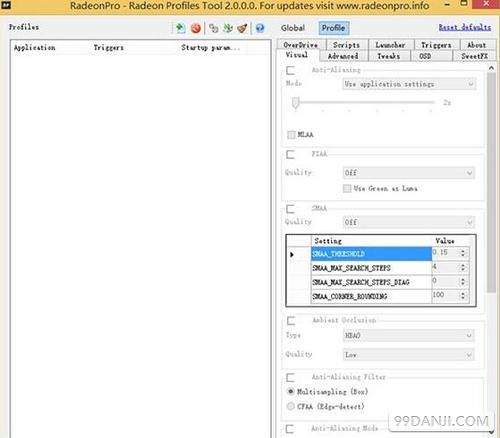Click the SMAA_MAX_SEARCH_STEPS value spinner arrows
500x438 pixels.
pyautogui.click(x=463, y=267)
